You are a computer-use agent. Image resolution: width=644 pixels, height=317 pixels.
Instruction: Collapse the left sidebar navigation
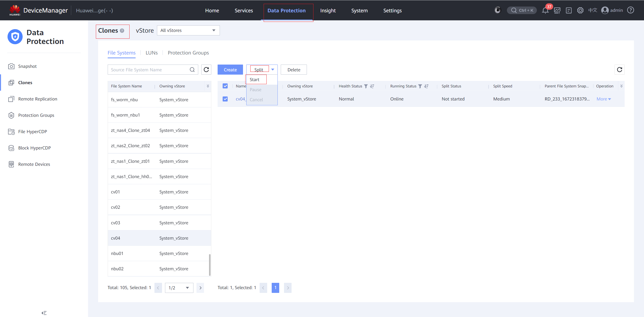point(44,313)
